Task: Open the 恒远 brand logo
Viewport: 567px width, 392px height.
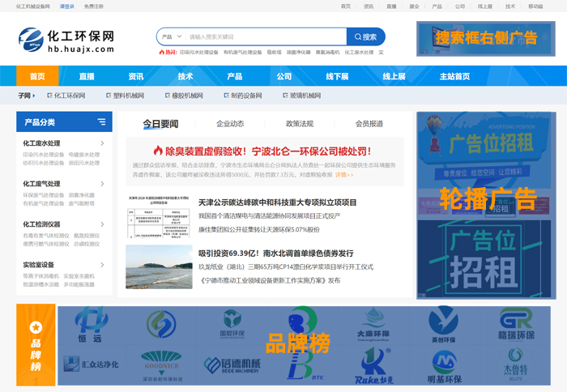Action: click(x=91, y=326)
